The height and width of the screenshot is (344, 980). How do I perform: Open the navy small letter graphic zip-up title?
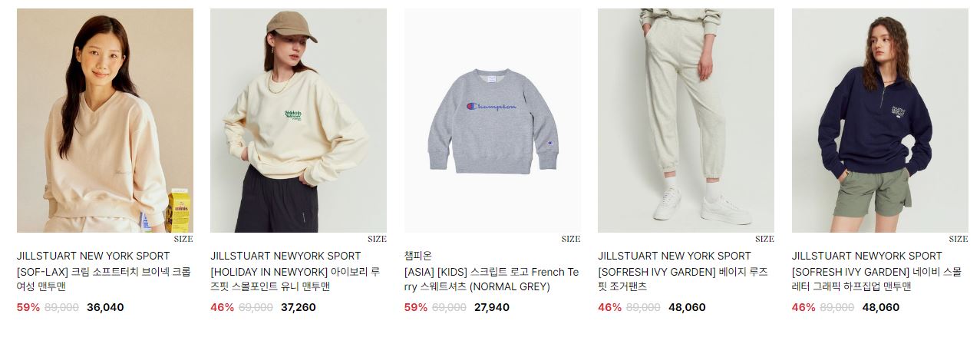click(876, 279)
